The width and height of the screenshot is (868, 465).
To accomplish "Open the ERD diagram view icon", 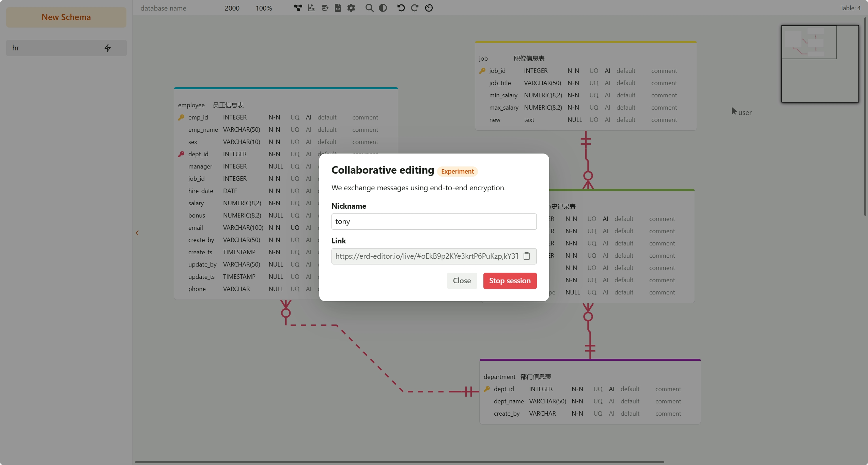I will [298, 8].
